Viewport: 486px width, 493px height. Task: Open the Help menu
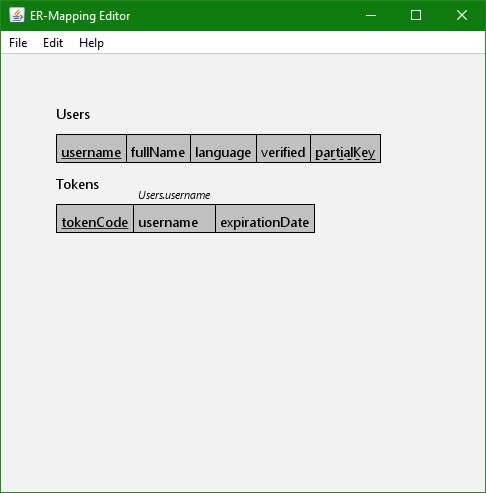coord(91,43)
